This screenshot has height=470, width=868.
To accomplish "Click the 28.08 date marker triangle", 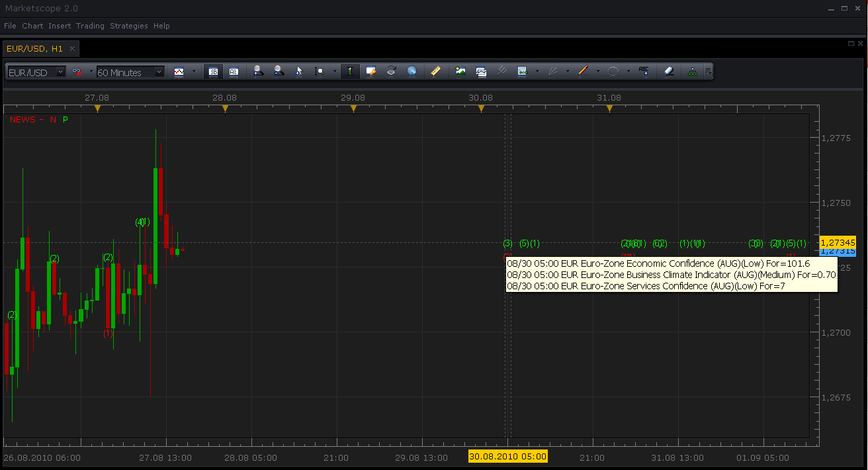I will click(x=225, y=108).
